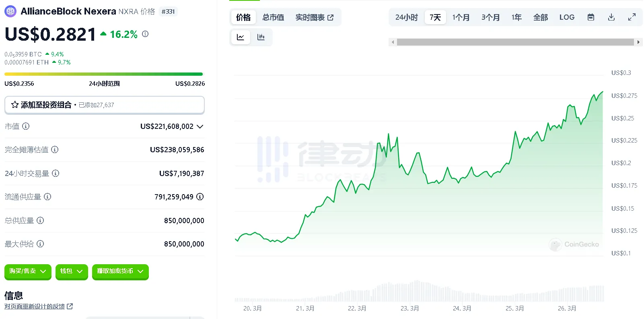Expand the market cap details chevron
The height and width of the screenshot is (319, 644).
point(200,126)
